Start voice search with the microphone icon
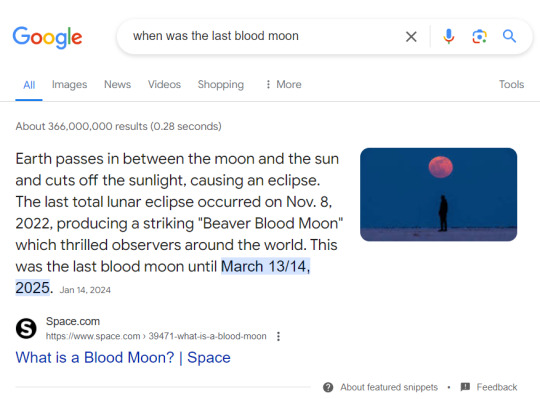Screen dimensions: 540x399 click(x=448, y=36)
